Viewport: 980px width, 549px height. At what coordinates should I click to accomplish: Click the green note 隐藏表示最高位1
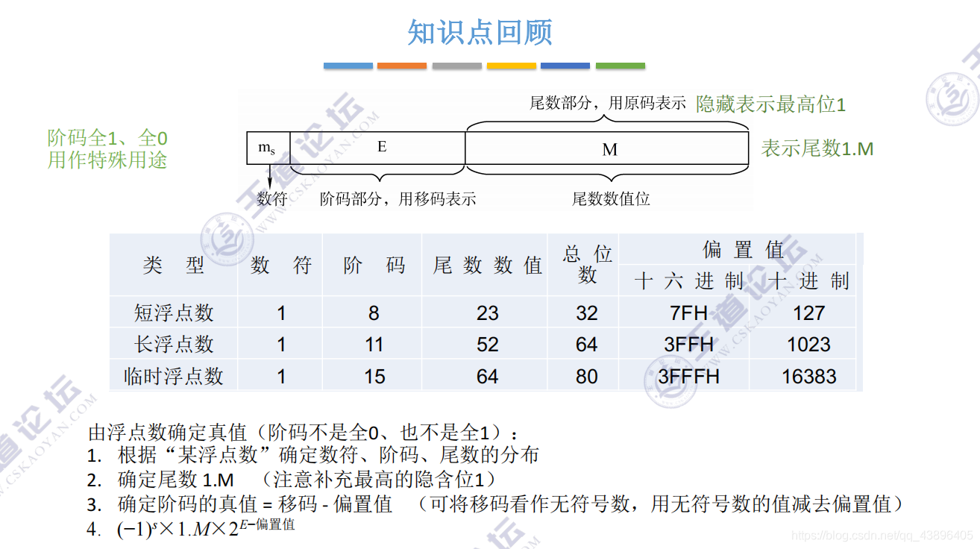point(771,104)
